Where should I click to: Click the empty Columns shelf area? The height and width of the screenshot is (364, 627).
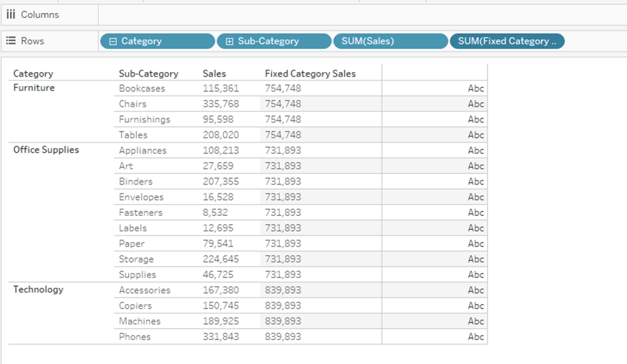(x=360, y=15)
